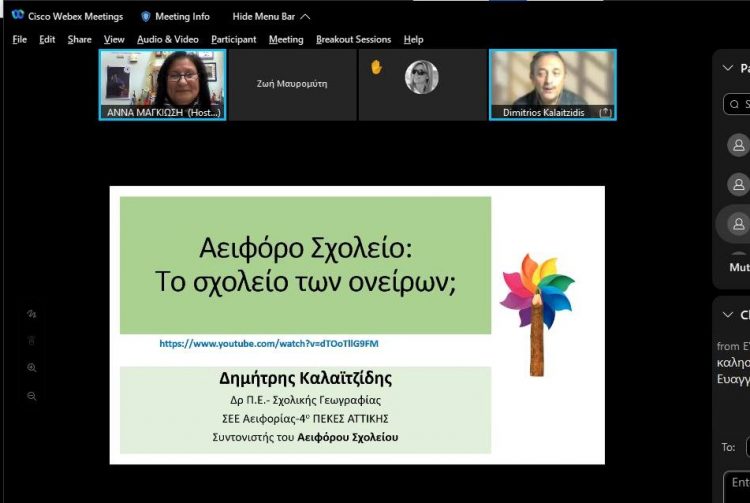Image resolution: width=750 pixels, height=503 pixels.
Task: Collapse the Participants panel chevron
Action: pos(728,68)
